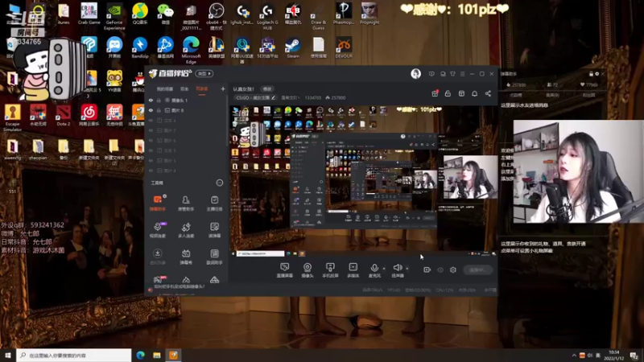Open the notification bell in 直播伴侣
This screenshot has width=644, height=362.
(x=474, y=93)
